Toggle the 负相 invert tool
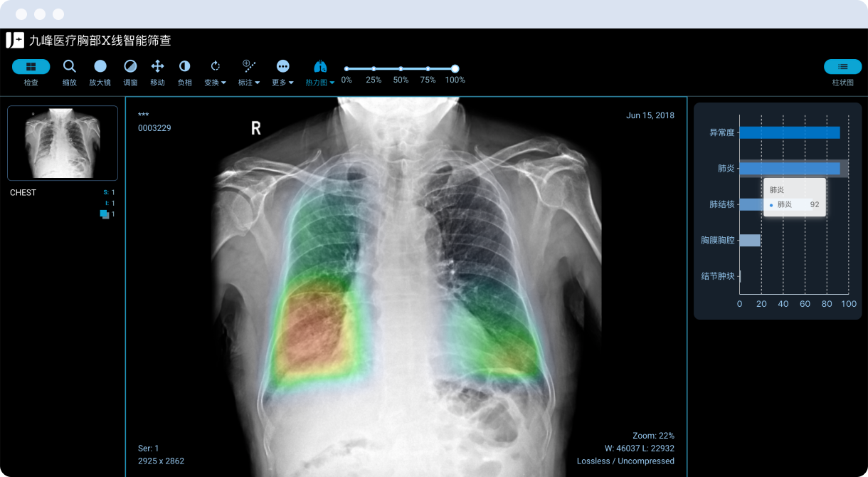Viewport: 868px width, 477px height. tap(184, 73)
